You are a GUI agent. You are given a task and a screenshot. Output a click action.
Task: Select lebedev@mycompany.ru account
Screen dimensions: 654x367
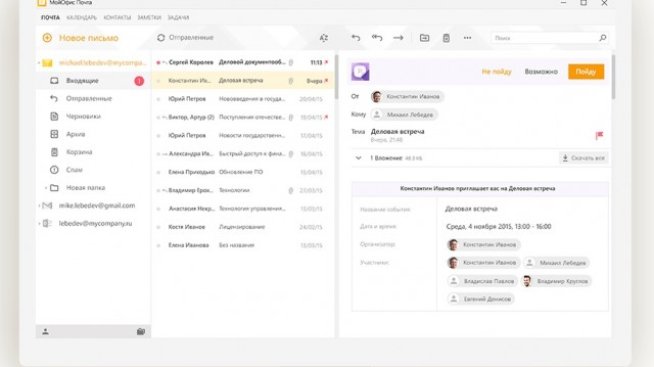pyautogui.click(x=95, y=224)
